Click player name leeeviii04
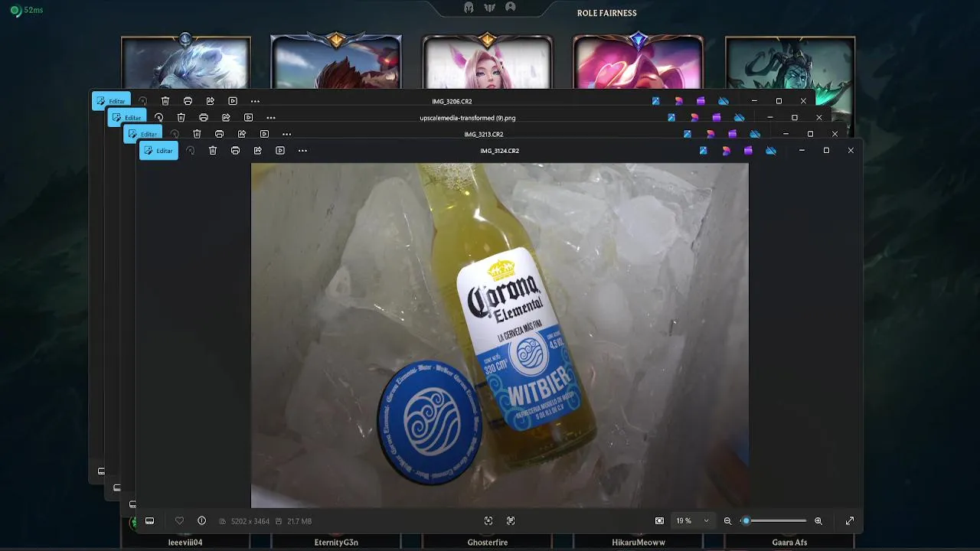 (185, 543)
